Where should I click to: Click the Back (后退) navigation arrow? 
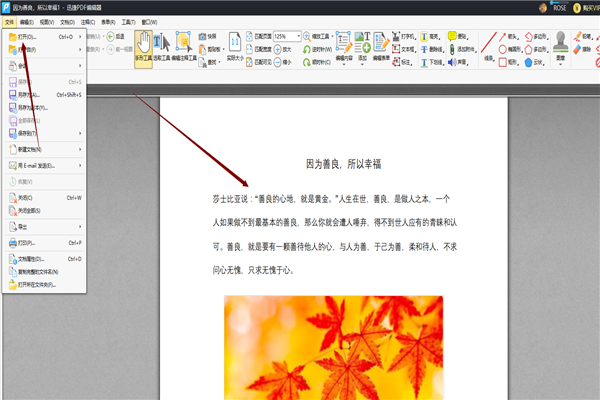110,36
